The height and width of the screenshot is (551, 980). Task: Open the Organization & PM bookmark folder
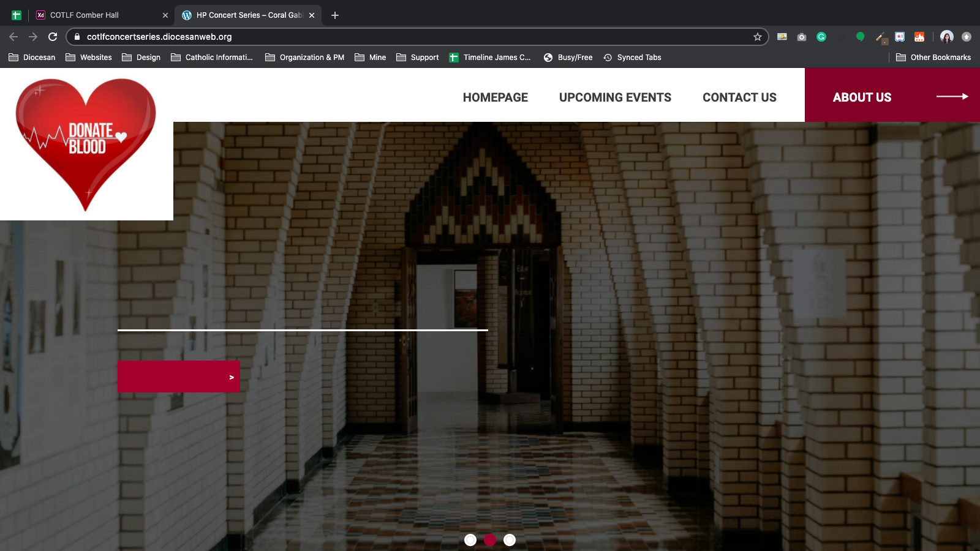tap(304, 58)
